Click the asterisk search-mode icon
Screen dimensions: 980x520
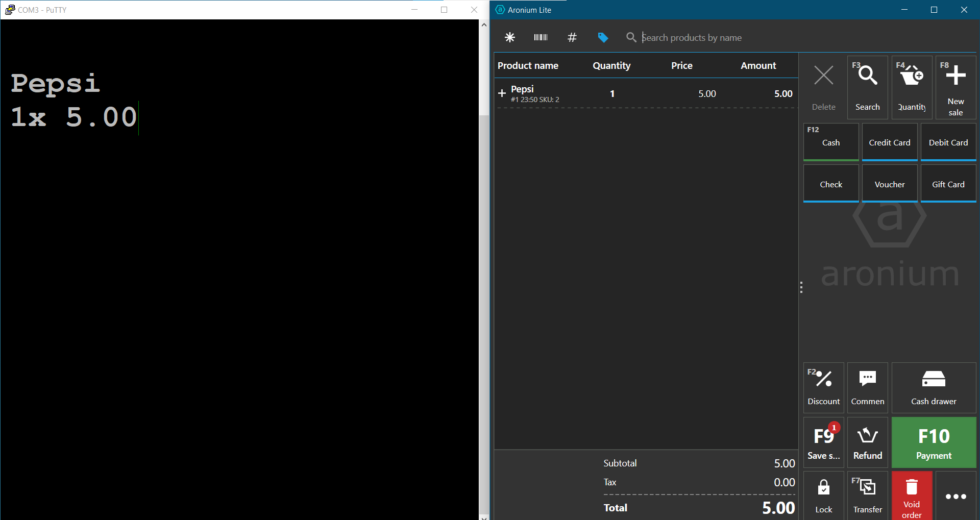click(x=509, y=37)
